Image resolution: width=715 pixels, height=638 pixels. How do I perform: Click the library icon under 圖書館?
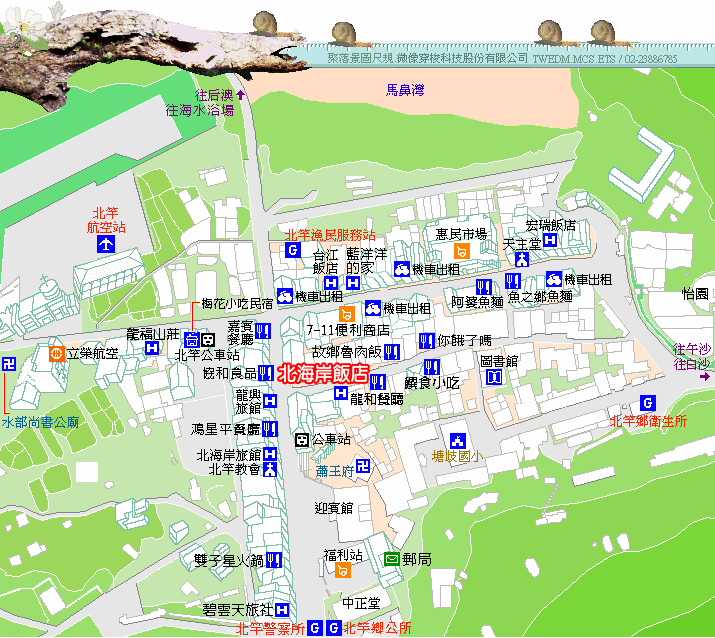pyautogui.click(x=494, y=377)
